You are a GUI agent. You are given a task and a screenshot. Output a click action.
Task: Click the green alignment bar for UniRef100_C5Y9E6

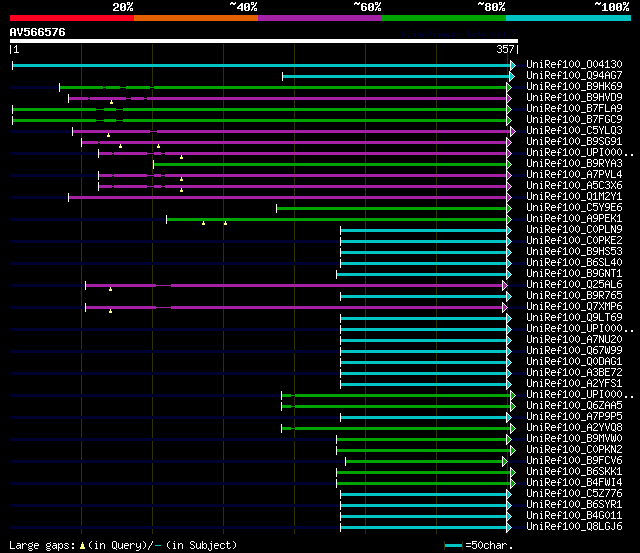pos(394,209)
